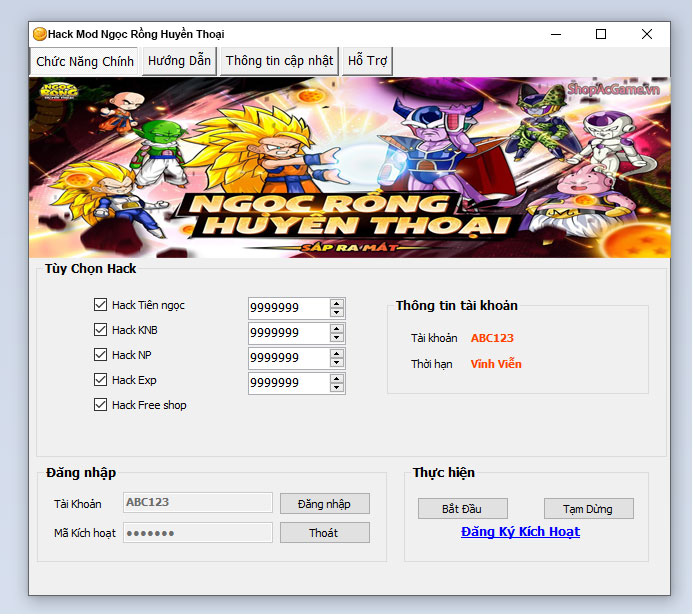693x616 pixels.
Task: Click the Thoát button
Action: [x=325, y=532]
